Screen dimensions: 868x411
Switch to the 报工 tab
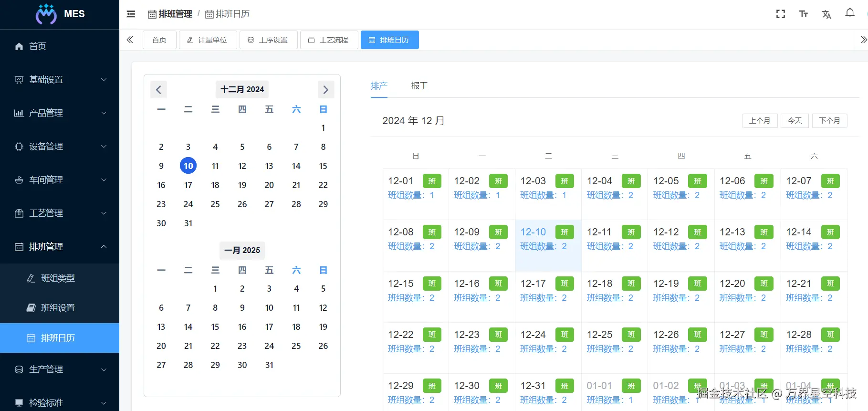[x=419, y=86]
